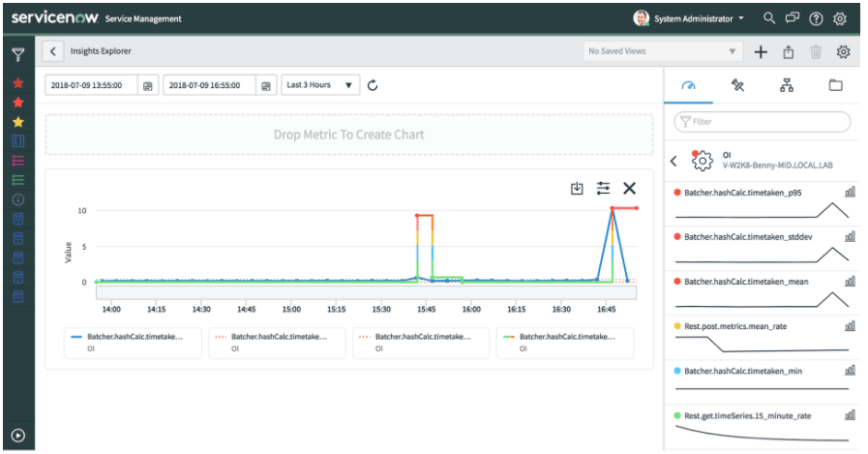Select Batcher.hashCalc.timetaken_p95 metric
This screenshot has height=454, width=868.
[743, 193]
